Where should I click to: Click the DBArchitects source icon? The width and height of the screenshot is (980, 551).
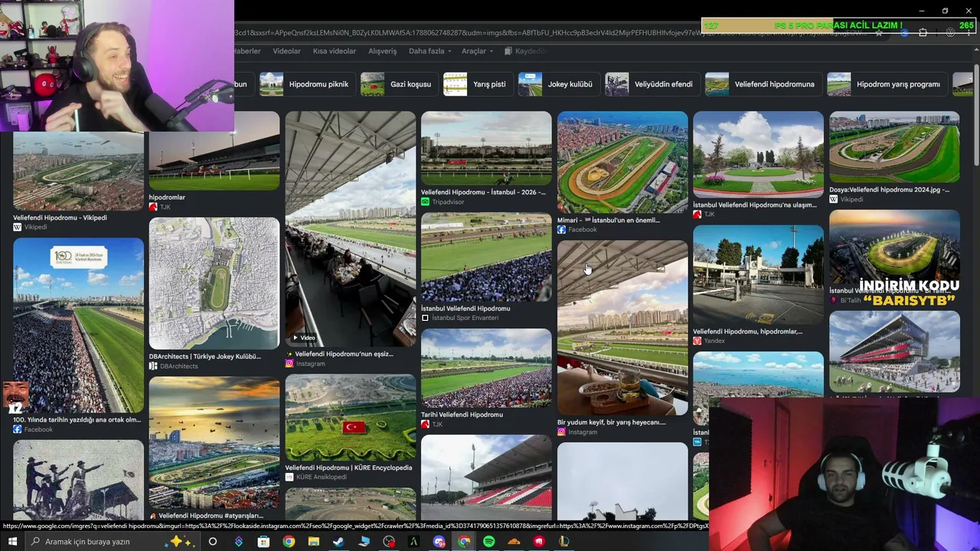click(153, 367)
